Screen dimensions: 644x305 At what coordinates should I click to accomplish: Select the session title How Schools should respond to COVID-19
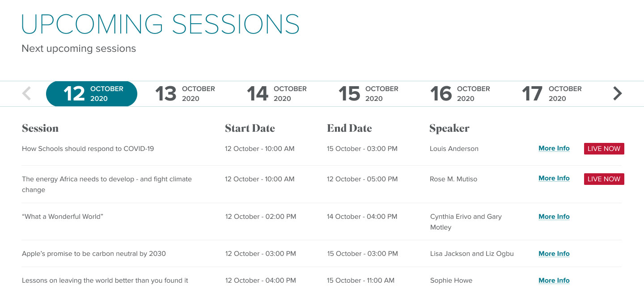88,149
